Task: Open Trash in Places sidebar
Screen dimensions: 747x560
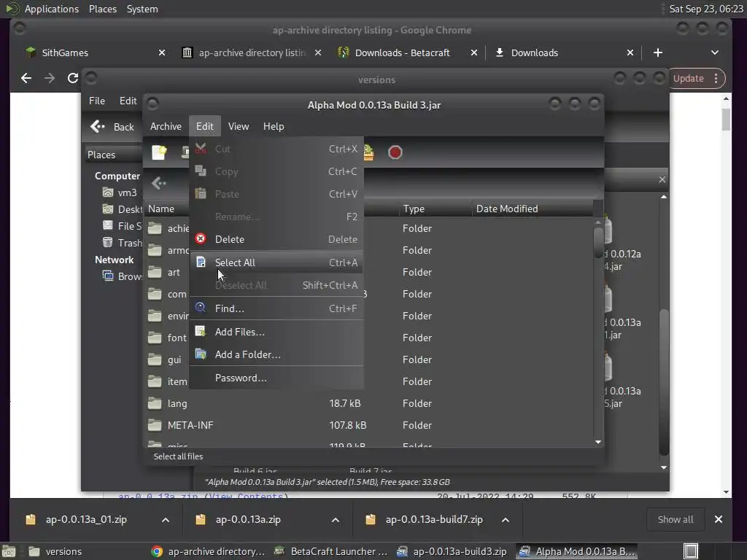Action: (x=123, y=243)
